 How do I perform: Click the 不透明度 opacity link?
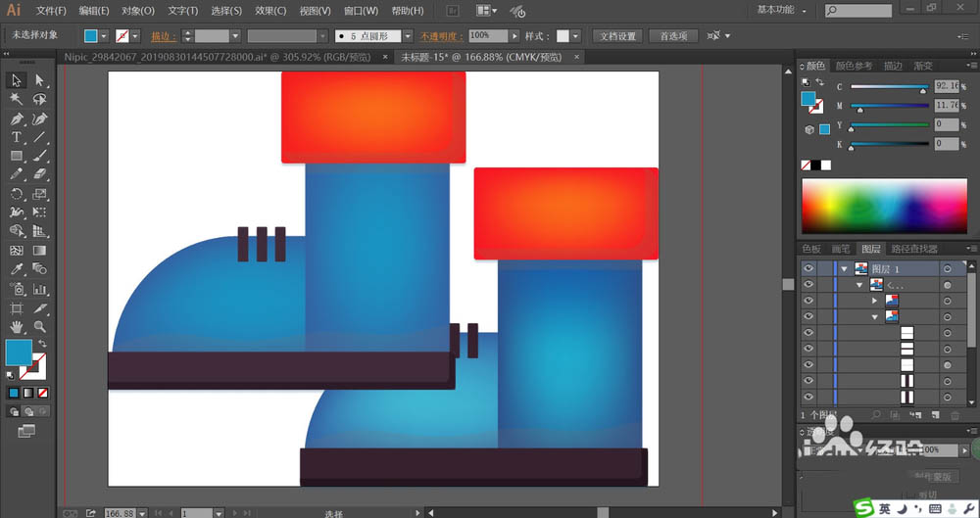pyautogui.click(x=442, y=36)
